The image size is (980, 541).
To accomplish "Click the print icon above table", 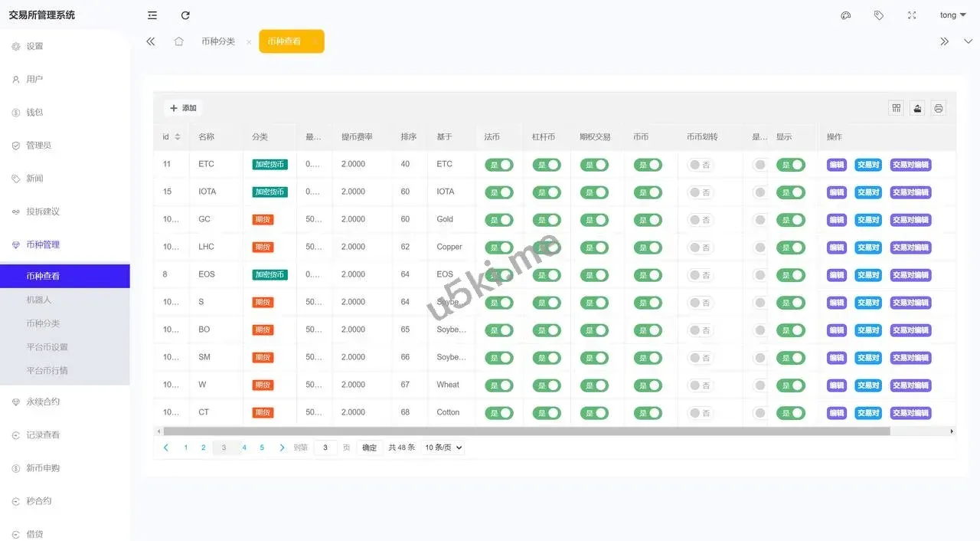I will click(939, 108).
